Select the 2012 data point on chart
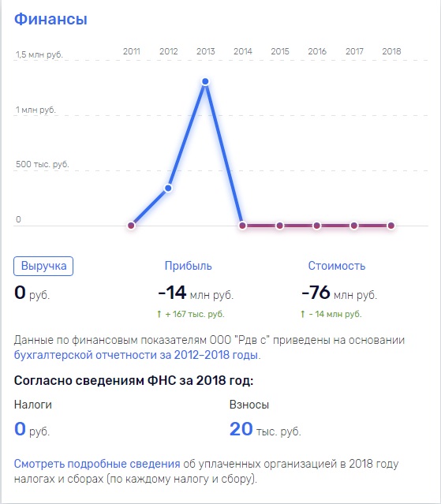This screenshot has height=504, width=441. coord(168,188)
